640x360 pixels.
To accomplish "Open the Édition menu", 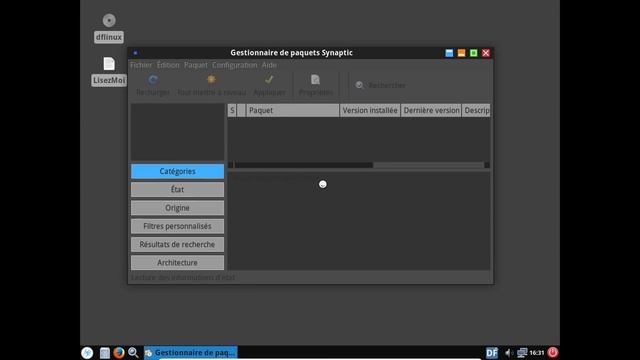I will click(168, 65).
